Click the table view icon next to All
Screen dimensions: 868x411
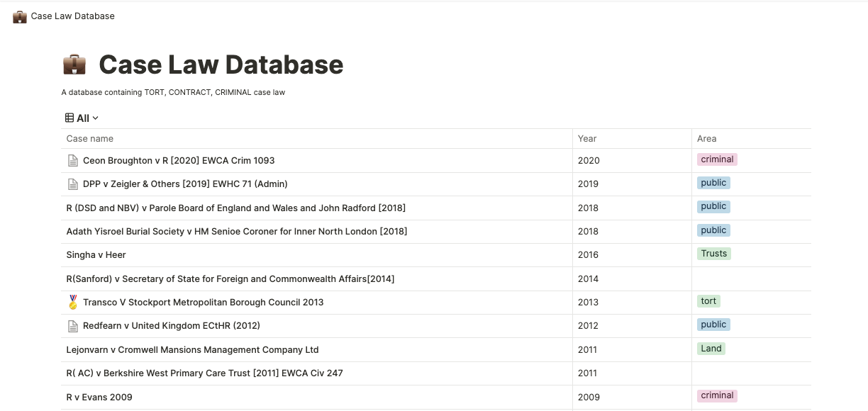(x=69, y=118)
